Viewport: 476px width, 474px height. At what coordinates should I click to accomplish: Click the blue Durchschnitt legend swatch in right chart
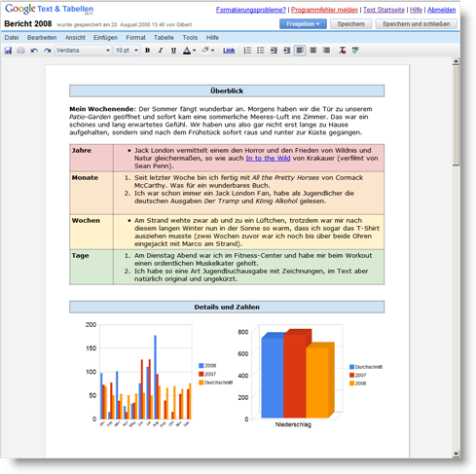coord(351,367)
